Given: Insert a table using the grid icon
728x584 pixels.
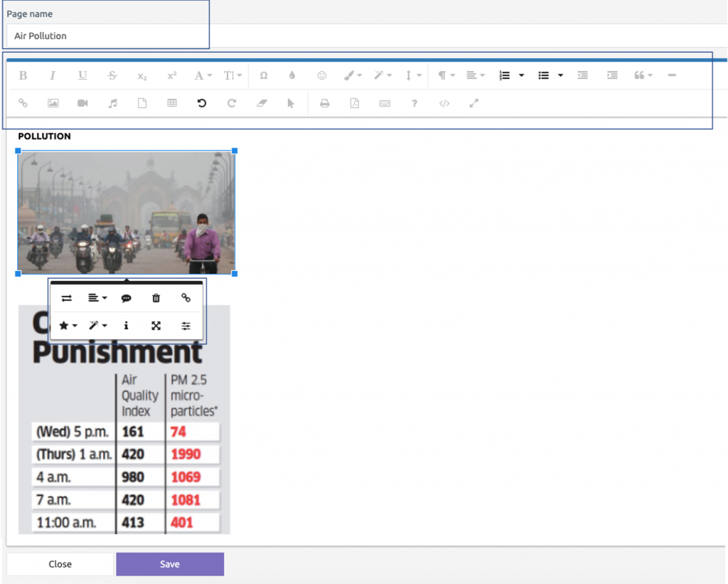Looking at the screenshot, I should (172, 103).
